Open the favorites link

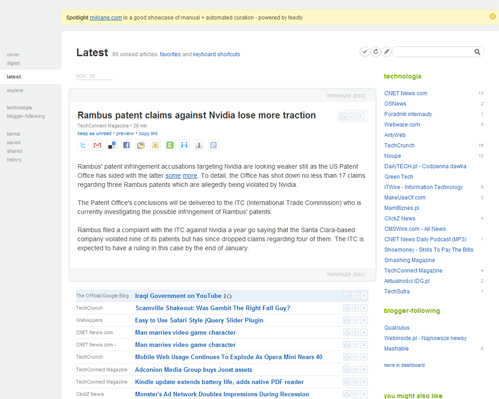click(x=170, y=54)
